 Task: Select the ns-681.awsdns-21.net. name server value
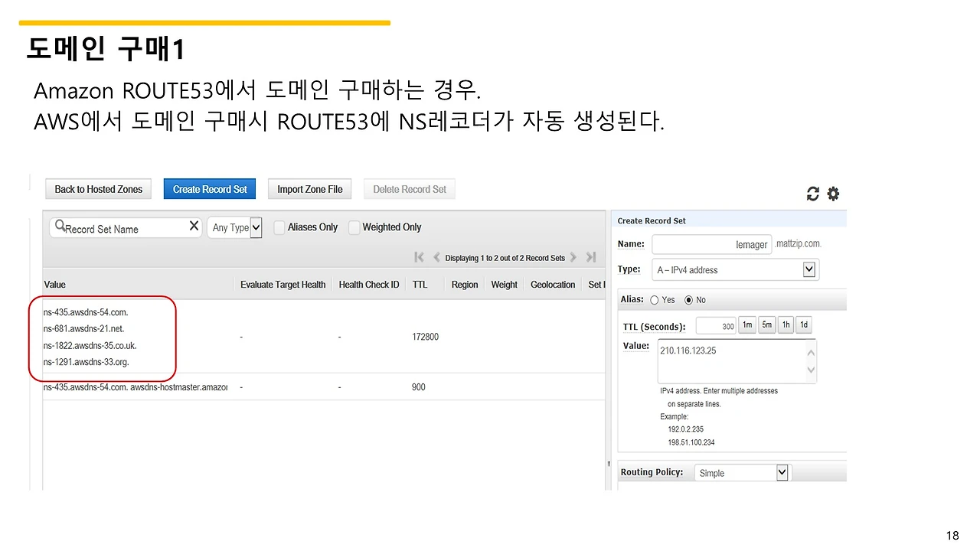tap(83, 329)
